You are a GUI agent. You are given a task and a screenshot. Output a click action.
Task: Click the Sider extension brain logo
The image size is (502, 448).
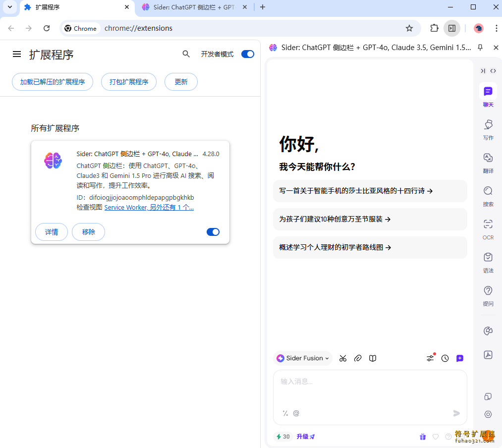53,161
